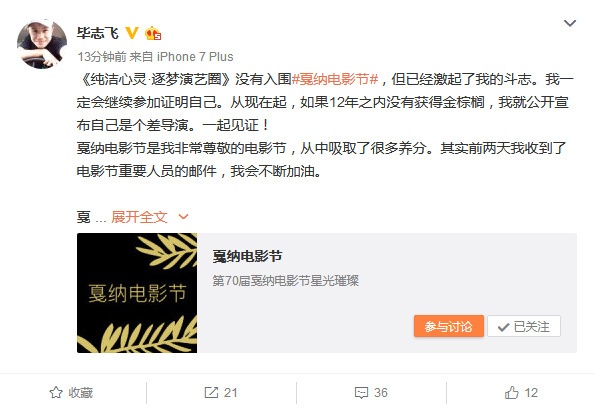Open the post options chevron menu
The image size is (595, 411).
[570, 24]
